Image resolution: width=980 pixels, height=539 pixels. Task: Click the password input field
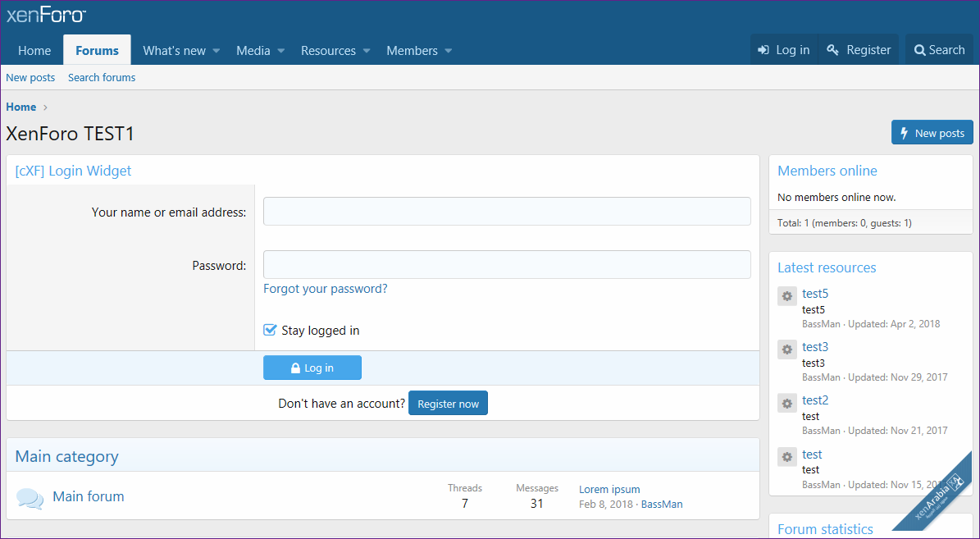click(x=506, y=264)
